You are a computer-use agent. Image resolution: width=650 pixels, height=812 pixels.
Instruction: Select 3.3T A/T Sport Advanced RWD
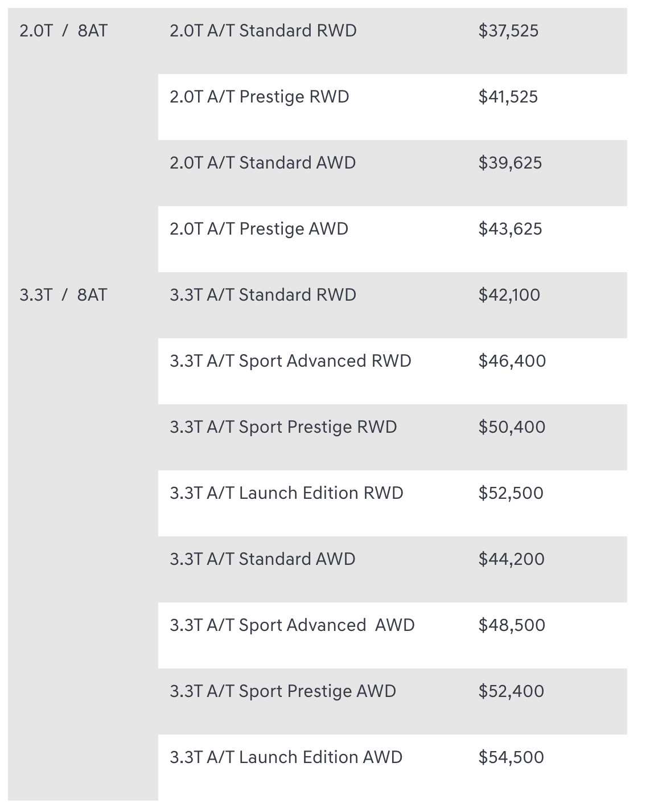point(290,361)
